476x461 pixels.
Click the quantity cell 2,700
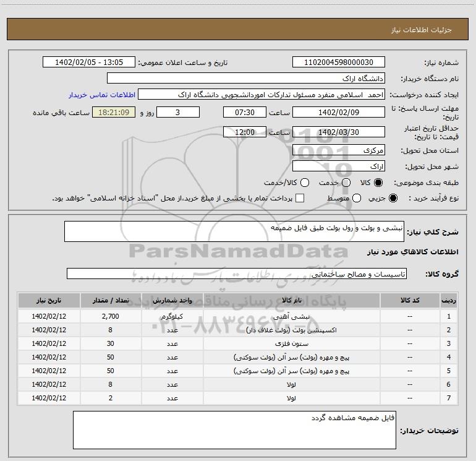(111, 316)
